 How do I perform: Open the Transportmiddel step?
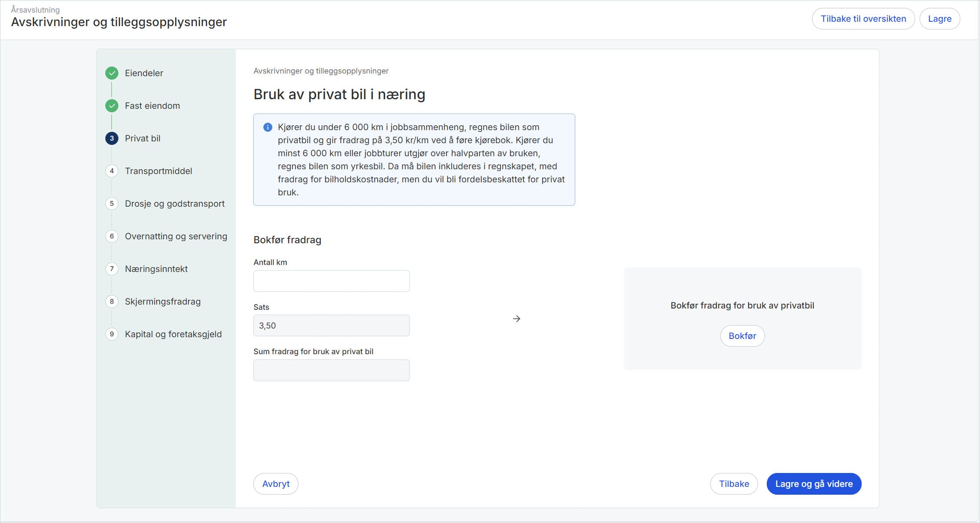coord(158,171)
